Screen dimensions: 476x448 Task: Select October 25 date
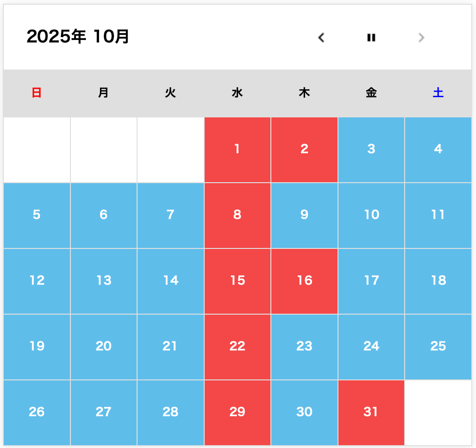click(x=438, y=347)
